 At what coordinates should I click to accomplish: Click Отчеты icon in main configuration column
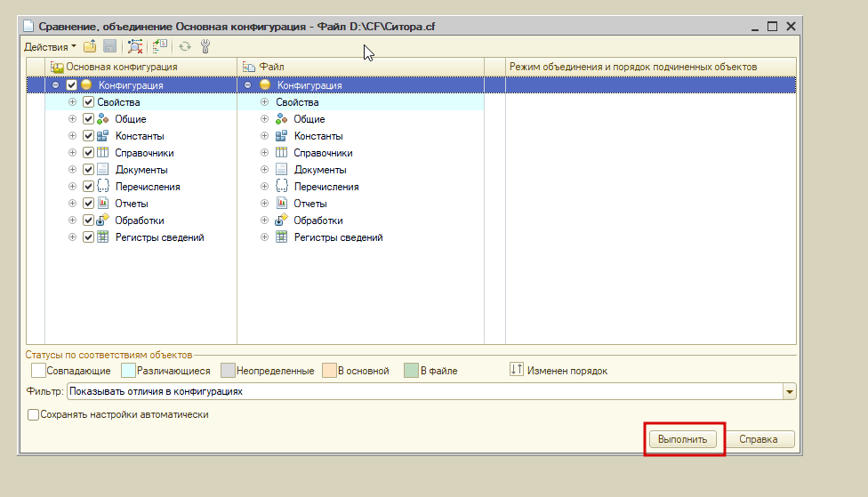click(x=103, y=203)
